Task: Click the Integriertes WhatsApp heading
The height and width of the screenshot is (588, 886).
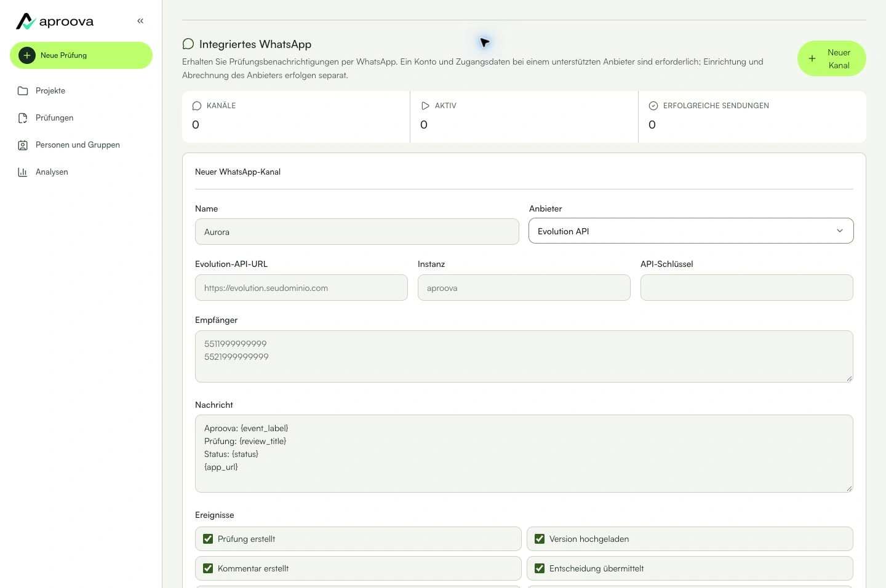Action: [255, 44]
